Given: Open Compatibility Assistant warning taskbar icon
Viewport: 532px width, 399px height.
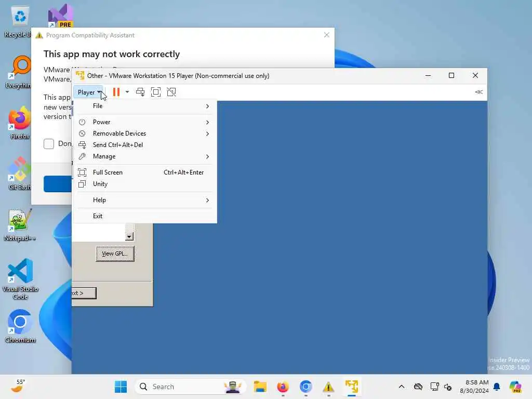Looking at the screenshot, I should tap(328, 387).
